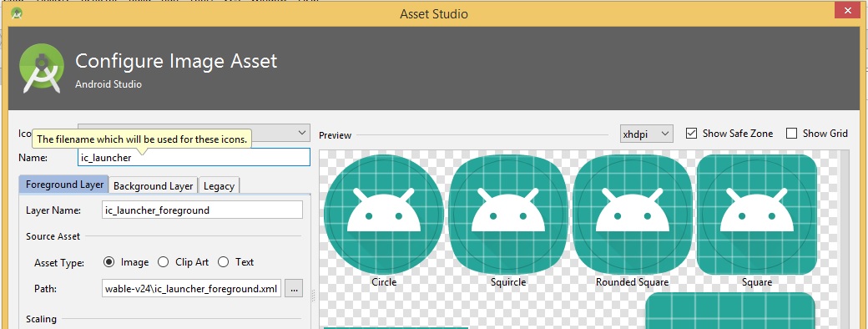868x329 pixels.
Task: Choose the Image asset type radio button
Action: (109, 262)
